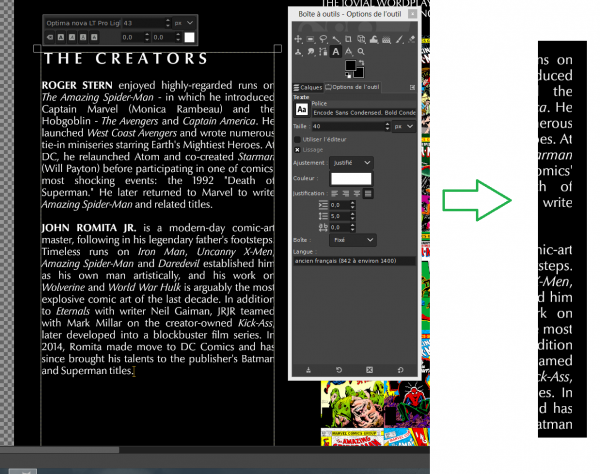Toggle strikethrough in on-canvas text toolbar
This screenshot has width=600, height=474.
(94, 37)
